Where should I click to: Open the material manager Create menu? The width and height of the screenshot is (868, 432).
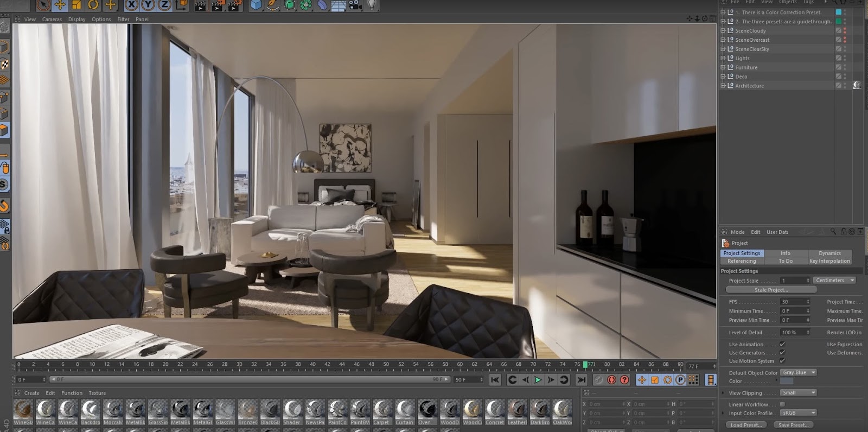(x=31, y=393)
